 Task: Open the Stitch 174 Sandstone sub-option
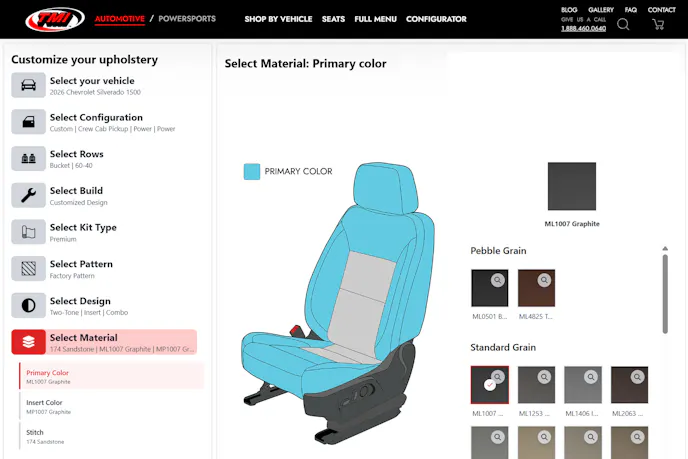click(112, 436)
